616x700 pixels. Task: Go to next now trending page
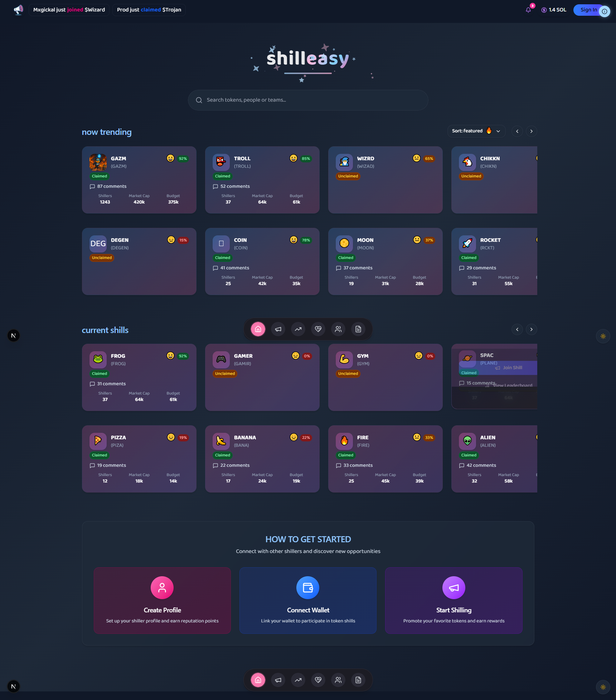532,131
